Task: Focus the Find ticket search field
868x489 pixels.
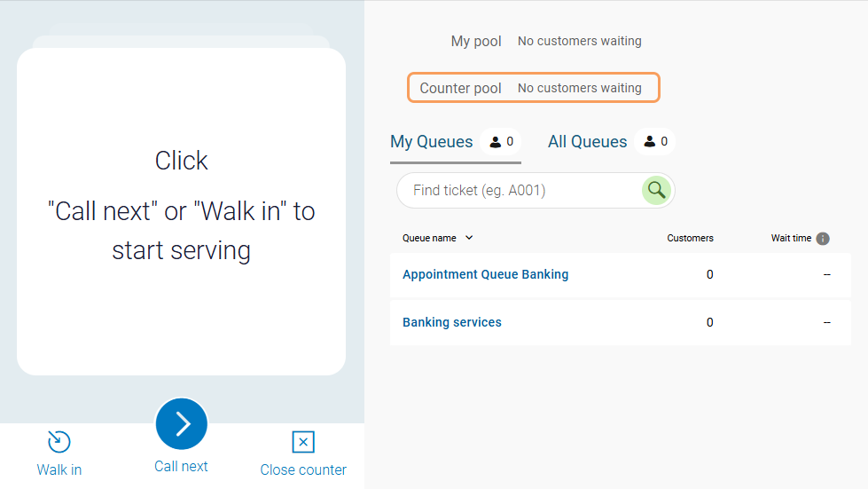Action: pyautogui.click(x=519, y=190)
